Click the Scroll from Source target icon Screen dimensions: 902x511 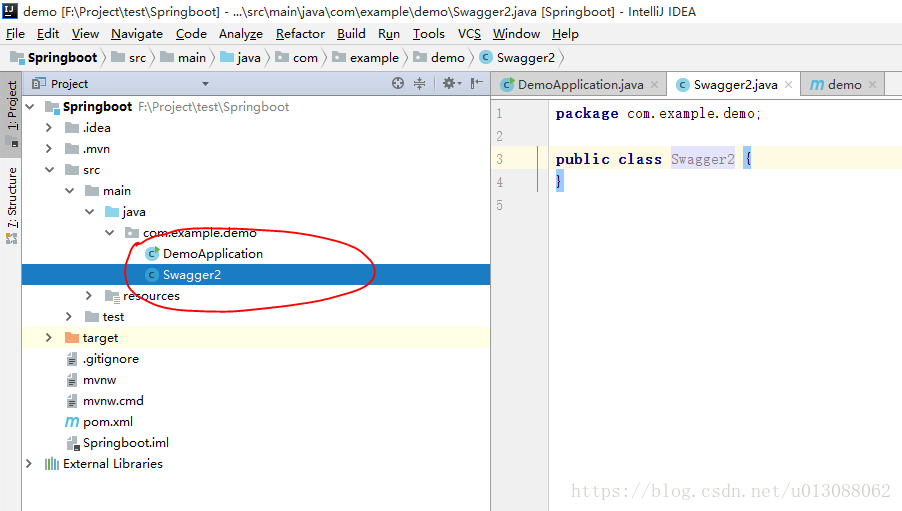click(x=398, y=84)
